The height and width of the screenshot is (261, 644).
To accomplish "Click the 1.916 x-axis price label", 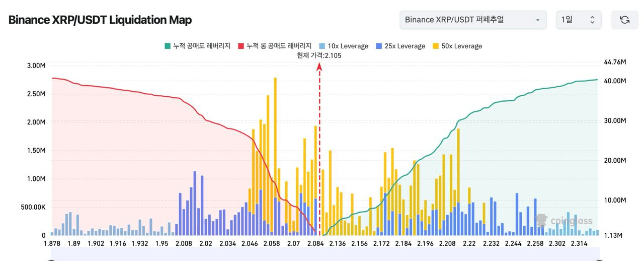I will (118, 244).
